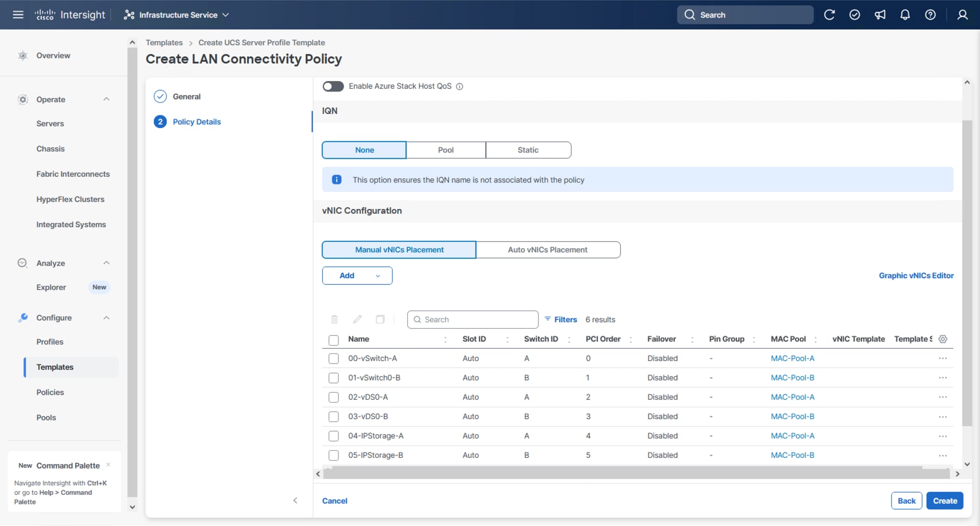The image size is (980, 526).
Task: Switch IQN option to Pool
Action: coord(445,150)
